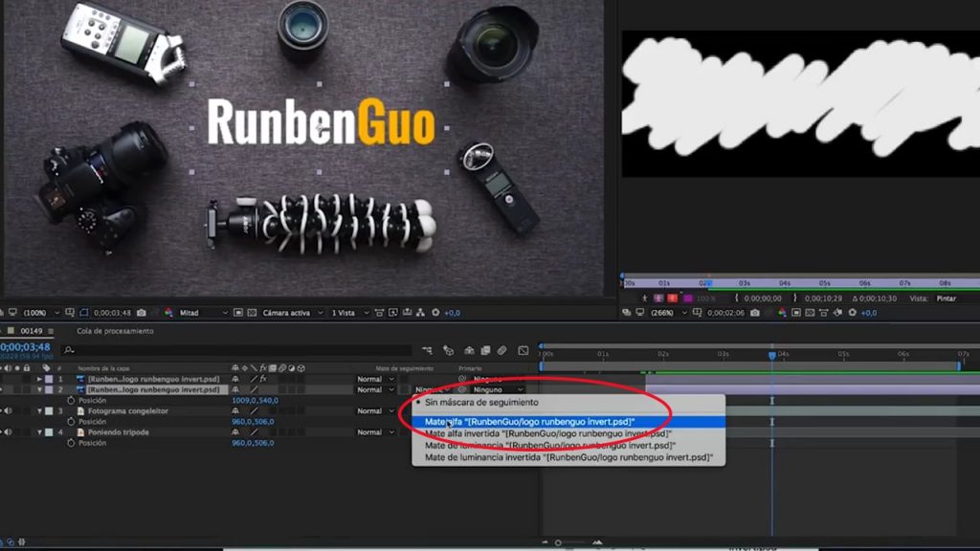Open timeline button in composition viewer
This screenshot has width=980, height=551.
tap(408, 313)
